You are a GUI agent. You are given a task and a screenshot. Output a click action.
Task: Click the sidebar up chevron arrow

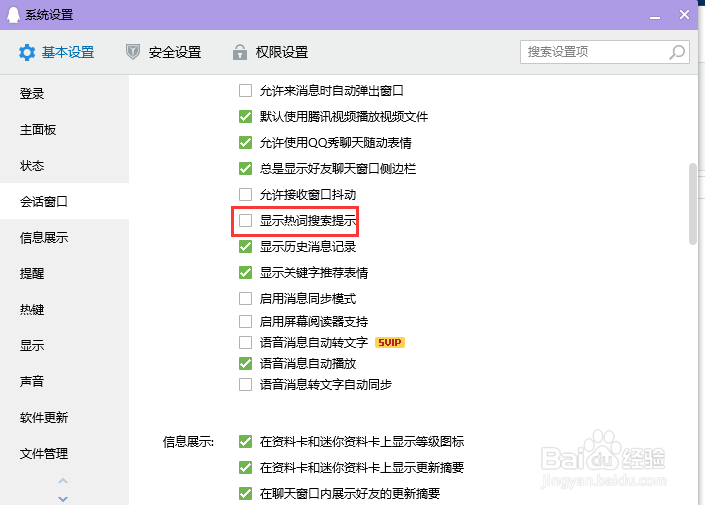[63, 481]
